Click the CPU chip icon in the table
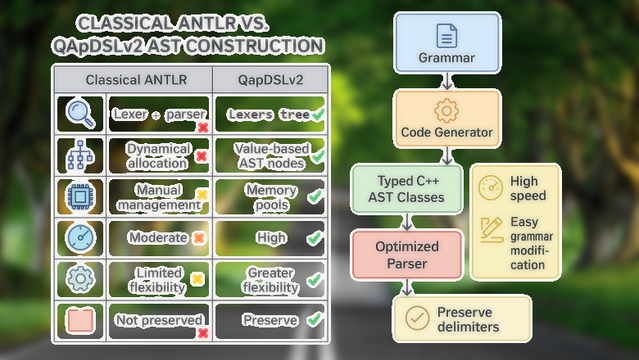Viewport: 639px width, 360px height. pyautogui.click(x=80, y=197)
